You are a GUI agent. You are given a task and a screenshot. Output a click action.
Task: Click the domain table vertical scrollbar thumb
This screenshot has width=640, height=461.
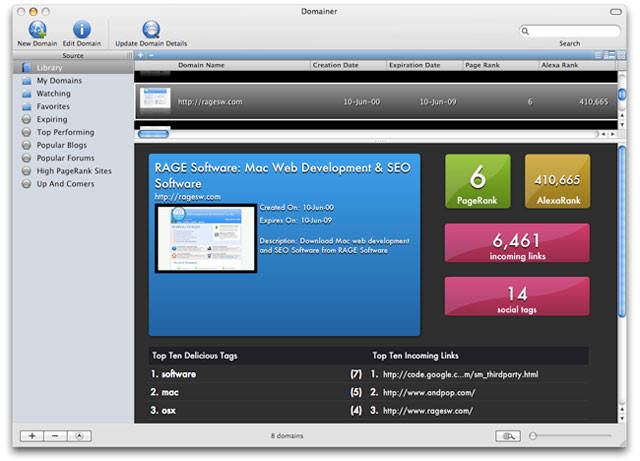pyautogui.click(x=622, y=94)
